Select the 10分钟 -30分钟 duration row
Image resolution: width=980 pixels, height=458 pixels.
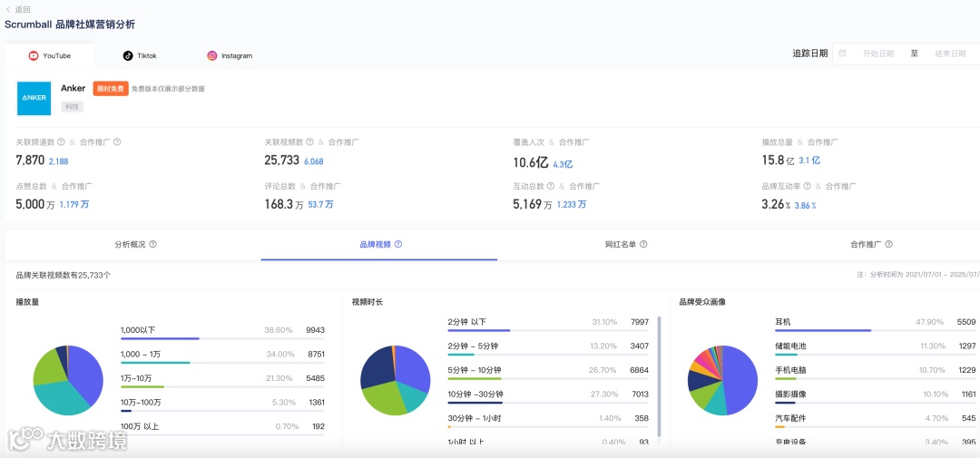[x=548, y=396]
